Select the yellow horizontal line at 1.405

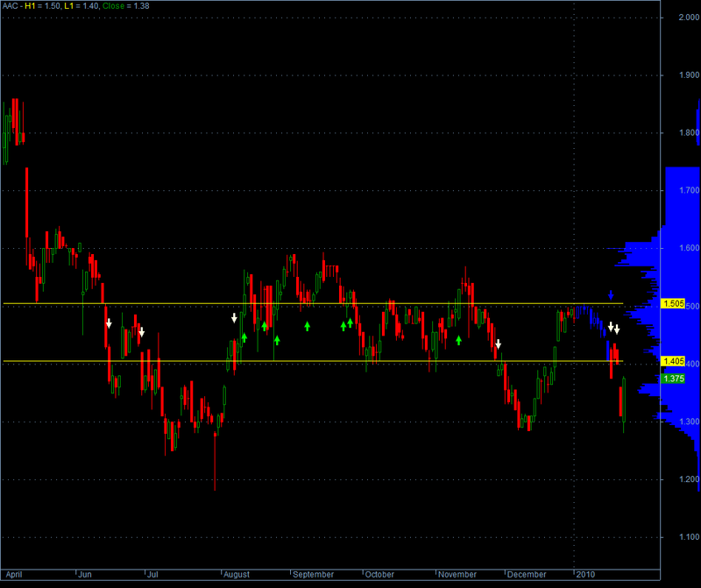pos(313,361)
